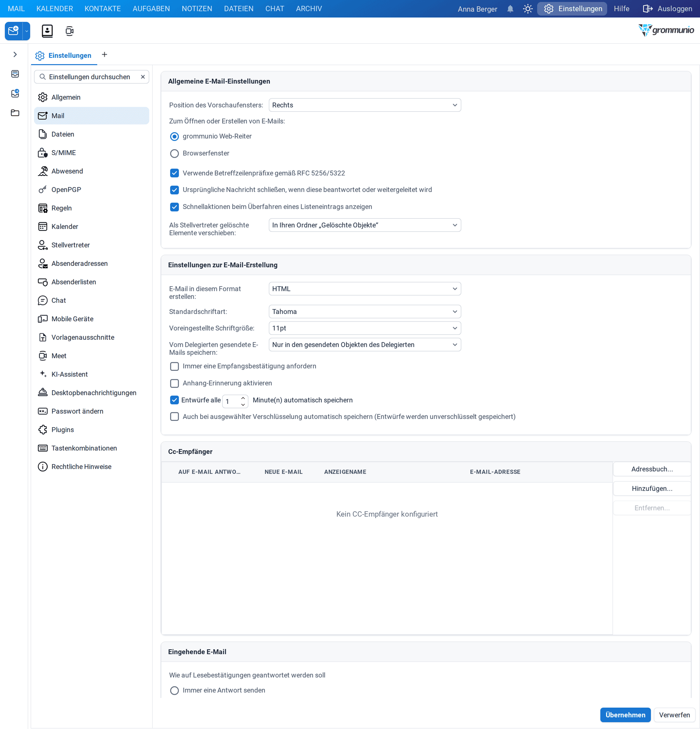
Task: Open Stellvertreter delegate settings
Action: click(91, 245)
